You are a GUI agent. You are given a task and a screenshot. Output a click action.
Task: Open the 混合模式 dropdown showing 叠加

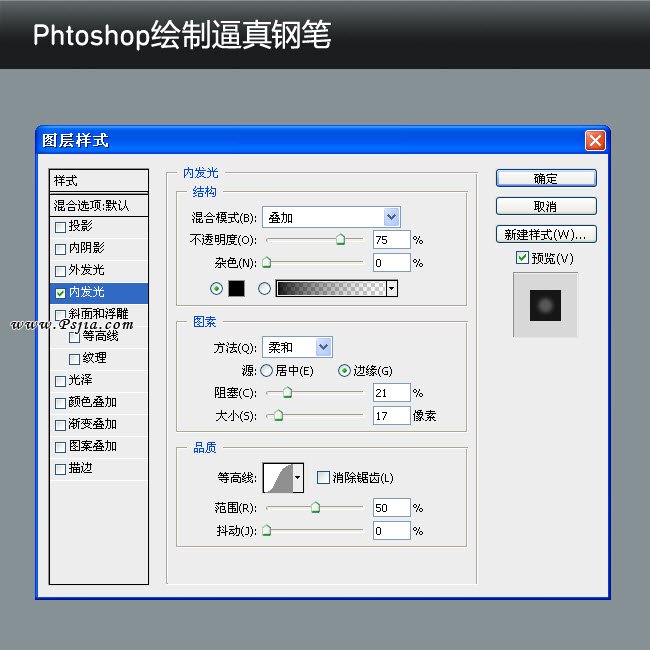(x=331, y=217)
